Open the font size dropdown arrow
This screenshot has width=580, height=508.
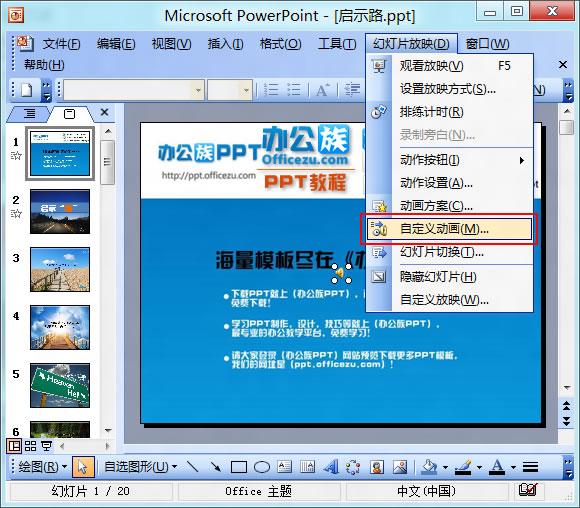tap(246, 90)
